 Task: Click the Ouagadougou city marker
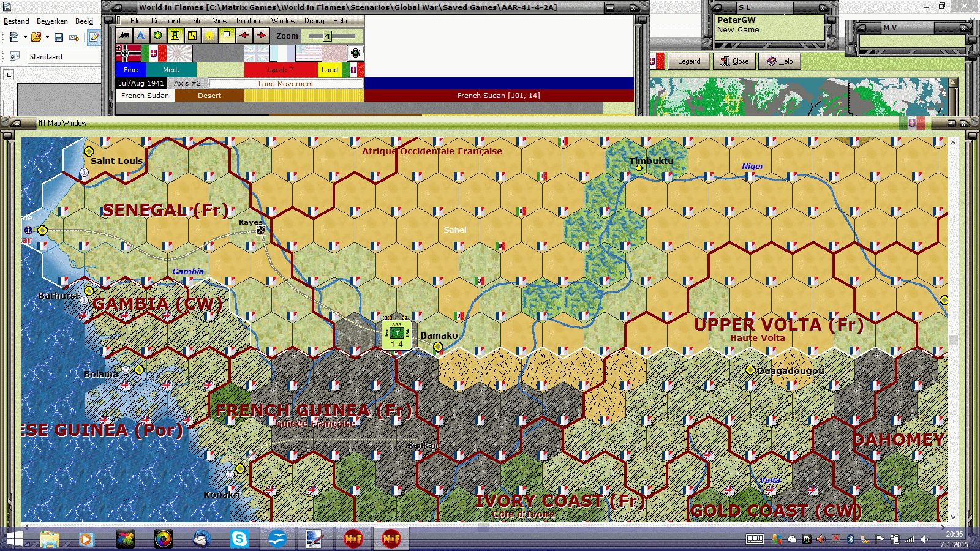[x=750, y=370]
